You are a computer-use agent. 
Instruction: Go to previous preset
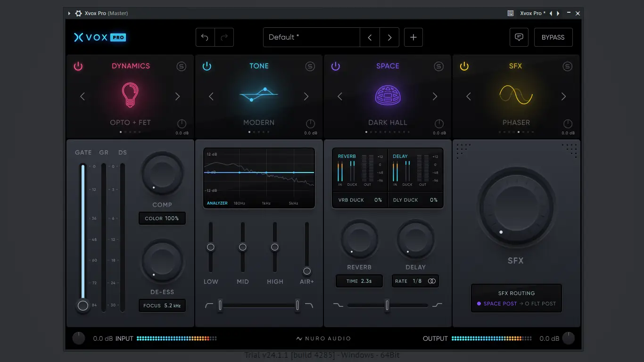[x=370, y=37]
